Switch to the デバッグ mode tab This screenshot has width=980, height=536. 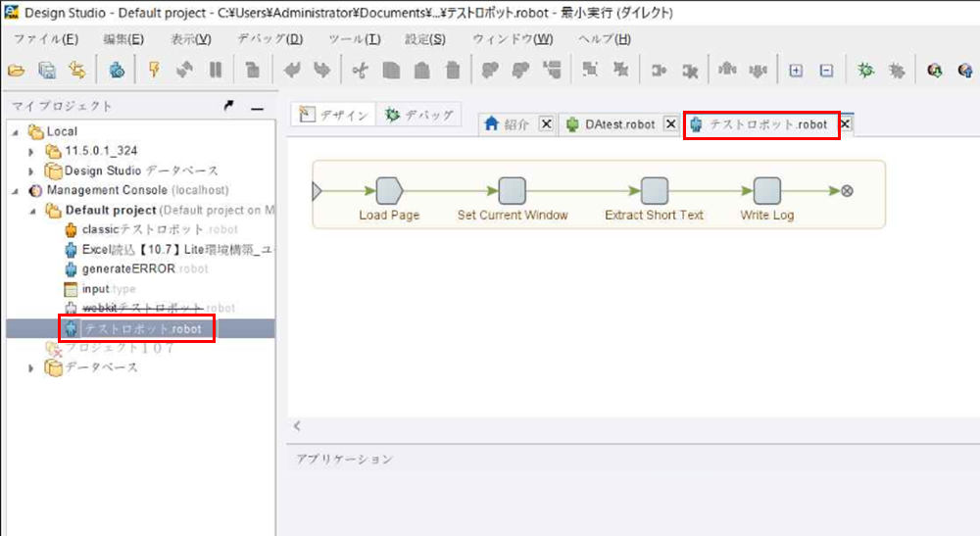click(x=419, y=115)
